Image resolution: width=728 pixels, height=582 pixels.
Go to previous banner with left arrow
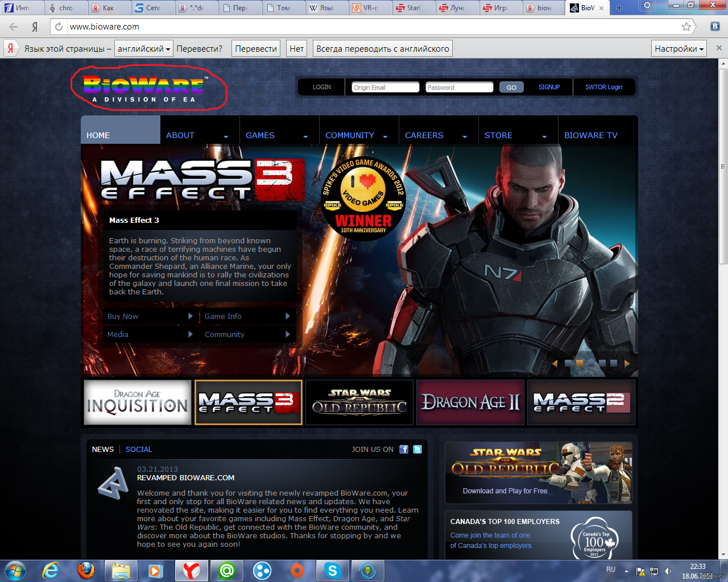point(555,363)
